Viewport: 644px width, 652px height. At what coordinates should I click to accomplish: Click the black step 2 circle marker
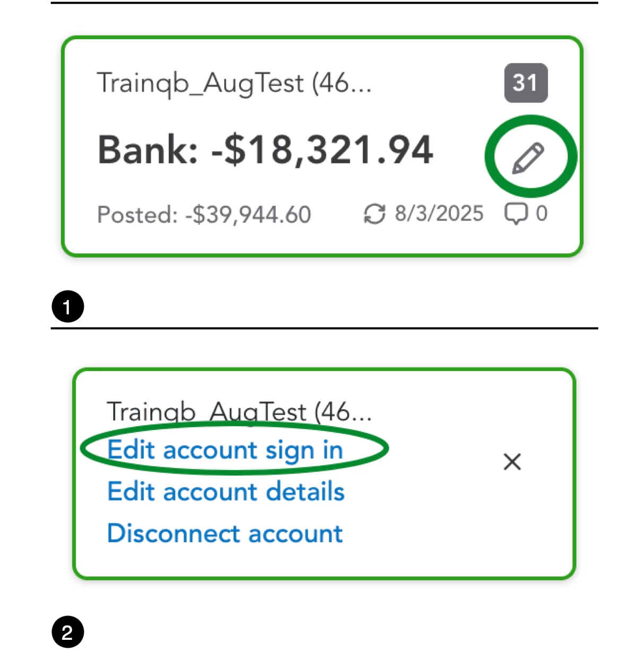(67, 632)
